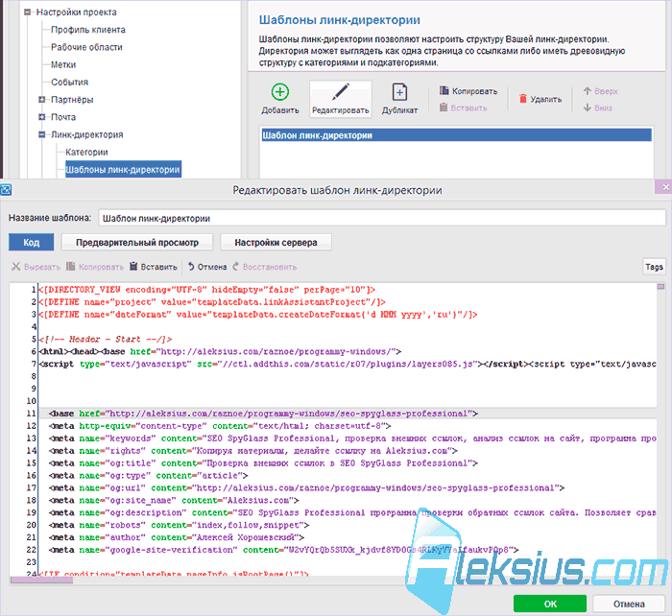Switch to Предварительный просмотр tab

click(137, 243)
